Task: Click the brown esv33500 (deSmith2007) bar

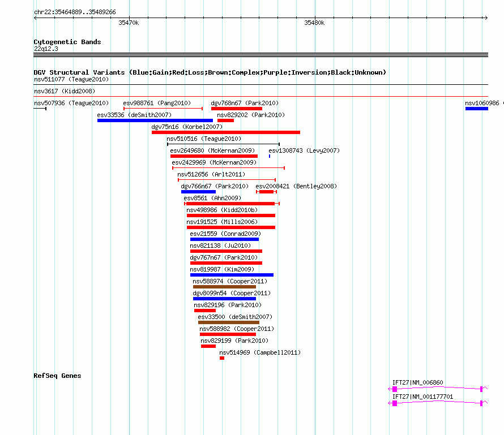Action: click(229, 322)
